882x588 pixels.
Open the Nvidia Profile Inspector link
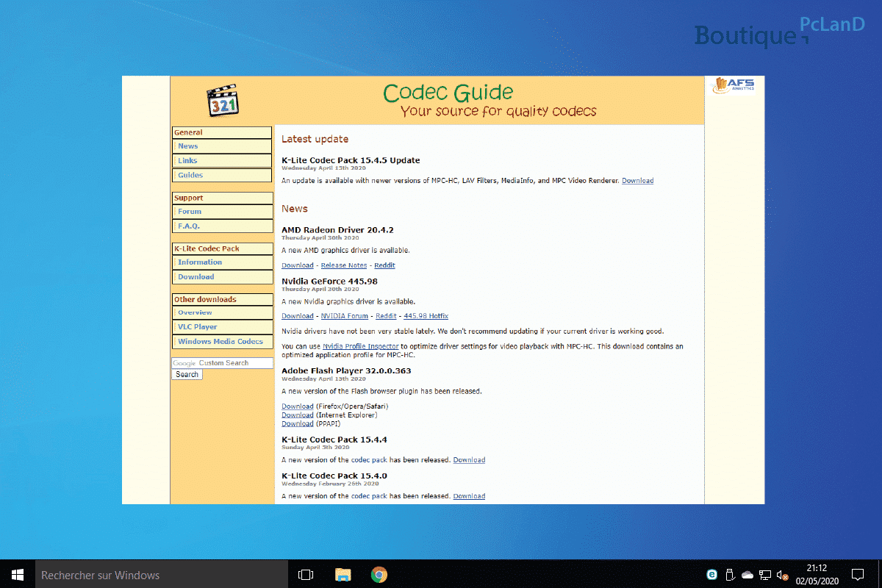[x=361, y=346]
